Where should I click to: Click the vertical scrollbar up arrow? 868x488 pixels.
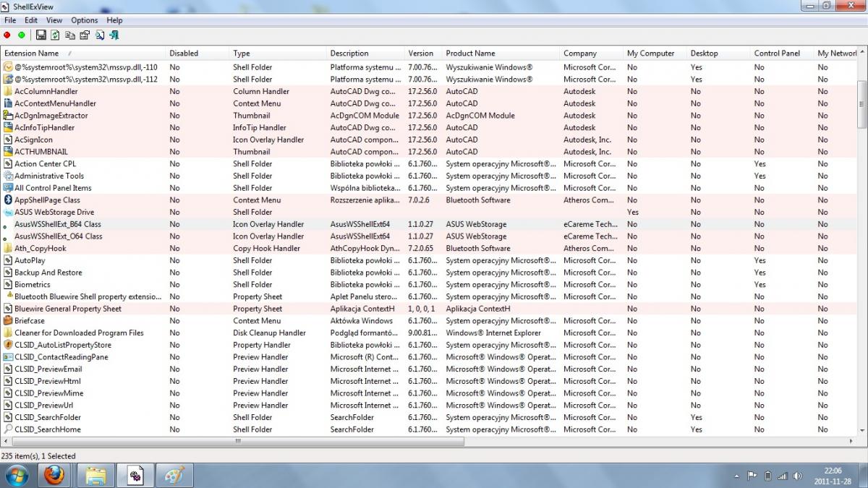[x=861, y=53]
